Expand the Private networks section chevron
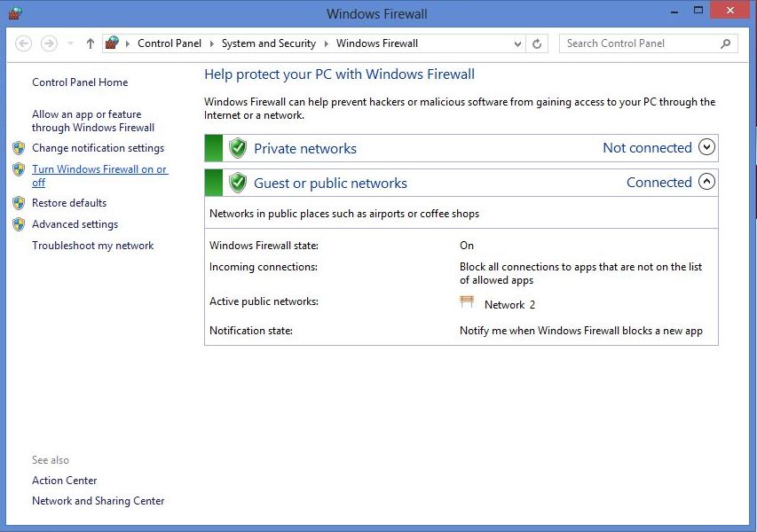The height and width of the screenshot is (532, 757). click(x=706, y=148)
